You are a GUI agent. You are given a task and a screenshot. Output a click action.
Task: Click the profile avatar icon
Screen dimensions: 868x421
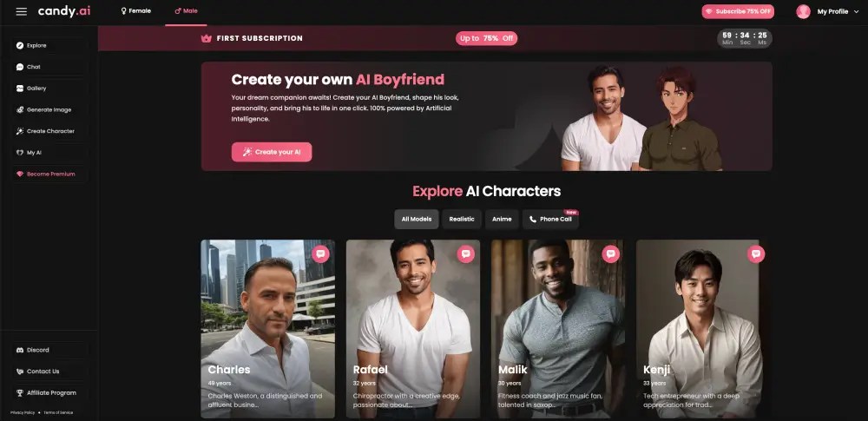point(803,11)
